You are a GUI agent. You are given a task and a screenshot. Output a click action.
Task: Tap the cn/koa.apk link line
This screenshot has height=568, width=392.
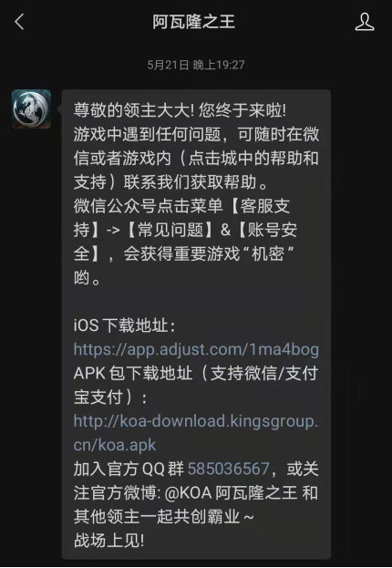point(115,445)
